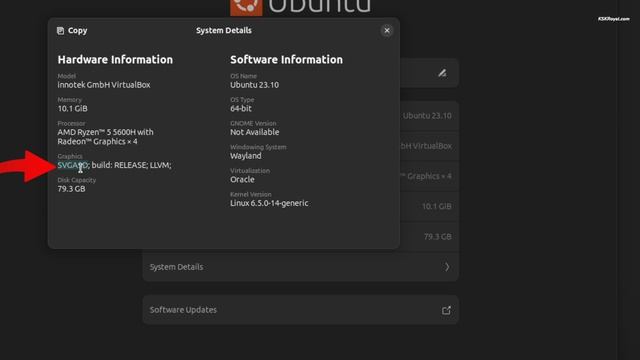Click the Copy button in System Details
Screen dimensions: 640x360
[x=72, y=31]
